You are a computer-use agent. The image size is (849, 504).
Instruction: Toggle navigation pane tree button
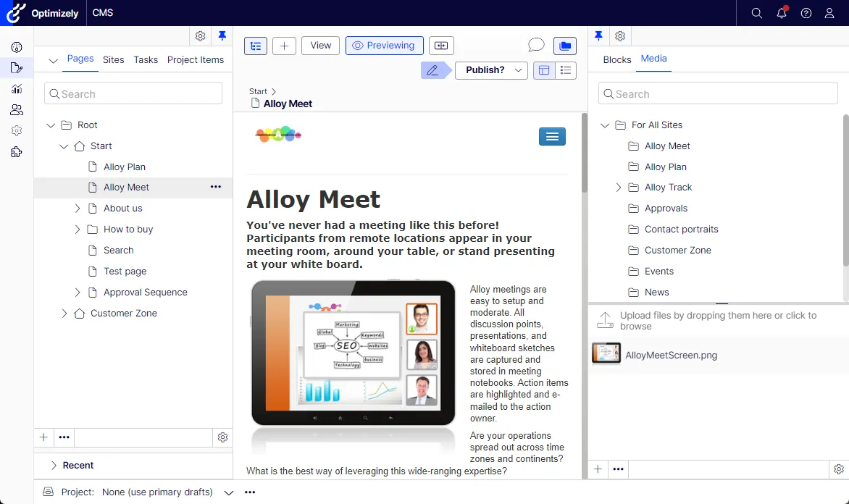click(256, 46)
